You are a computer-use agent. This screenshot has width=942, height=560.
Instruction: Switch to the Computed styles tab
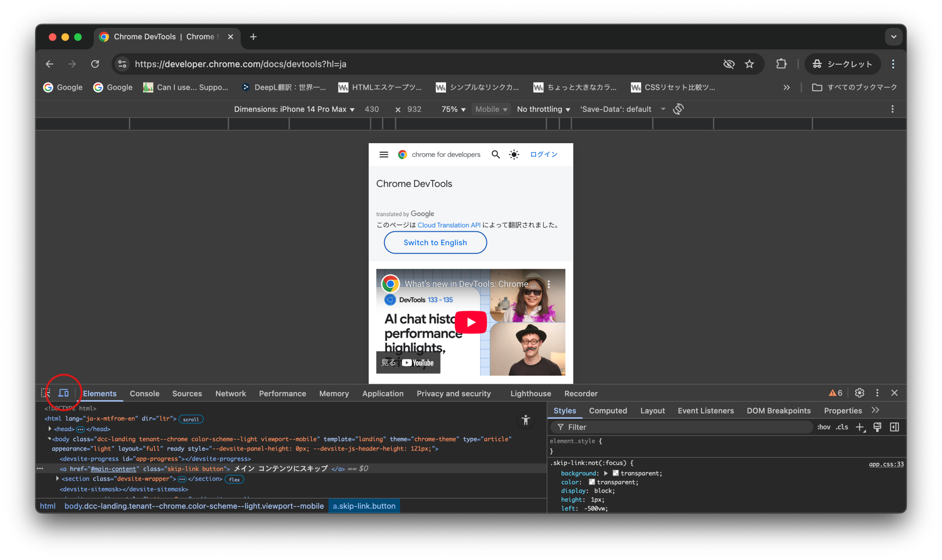coord(608,410)
